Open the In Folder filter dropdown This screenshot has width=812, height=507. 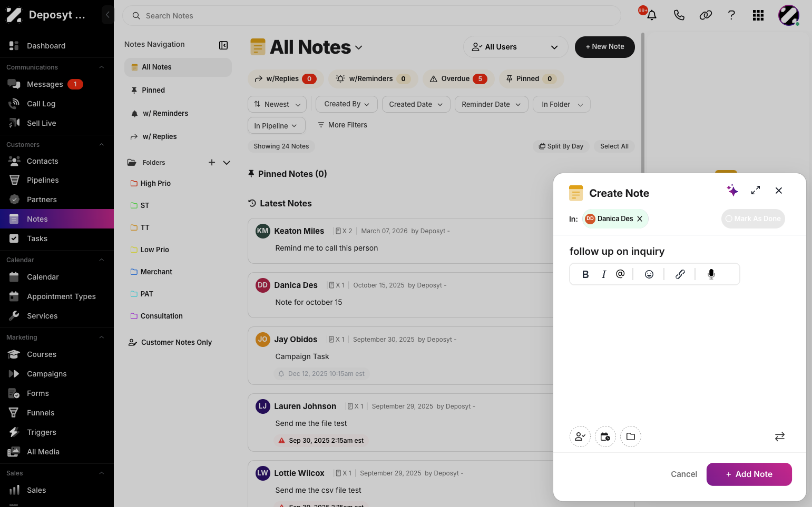562,104
